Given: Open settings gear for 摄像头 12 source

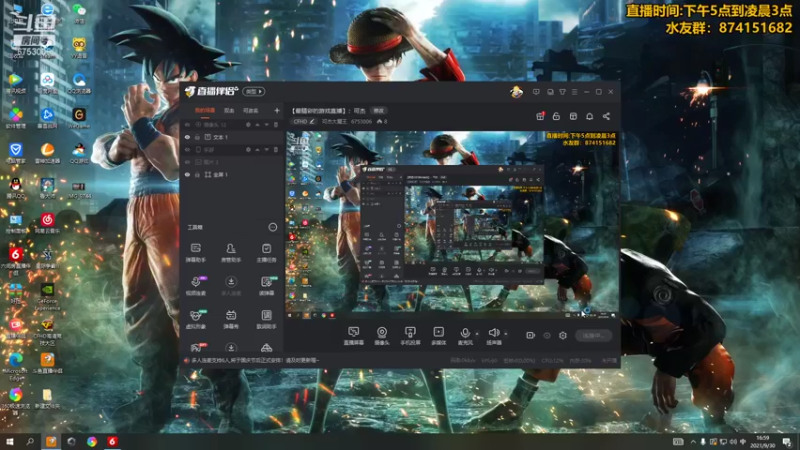Looking at the screenshot, I should pyautogui.click(x=248, y=124).
